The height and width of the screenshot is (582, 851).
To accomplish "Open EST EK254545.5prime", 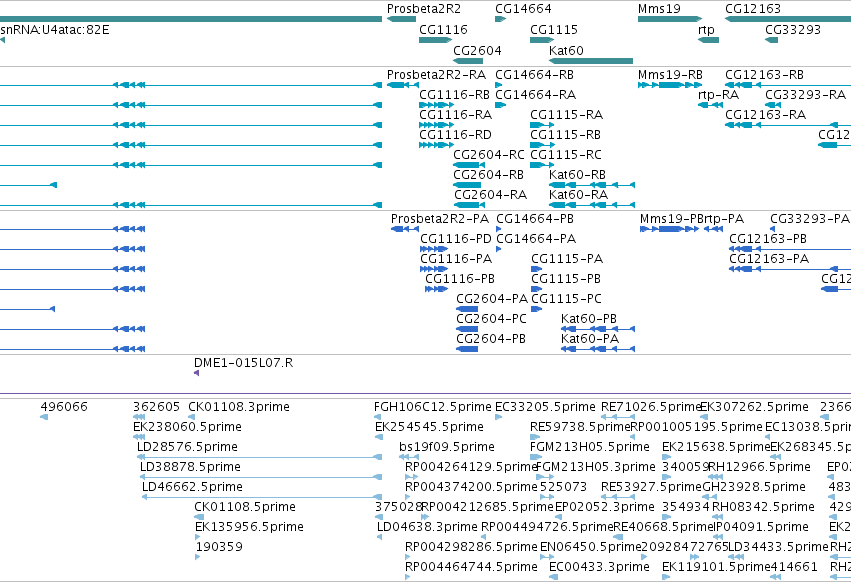I will pos(429,427).
